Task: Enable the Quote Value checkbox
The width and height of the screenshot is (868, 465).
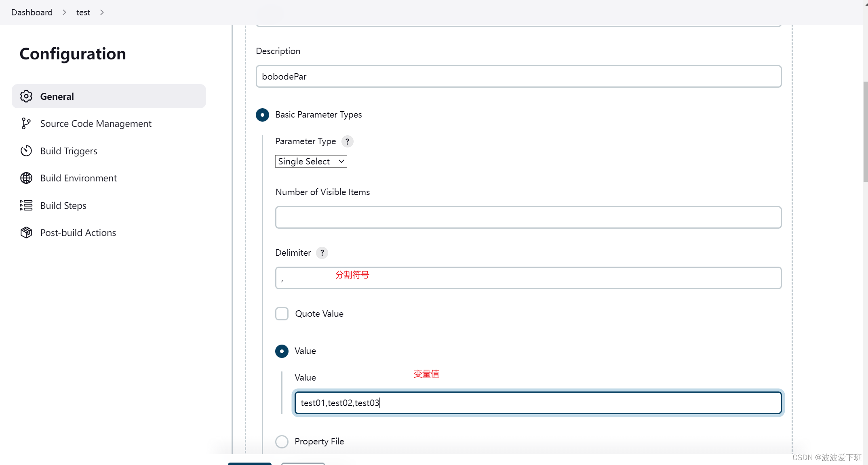Action: (282, 314)
